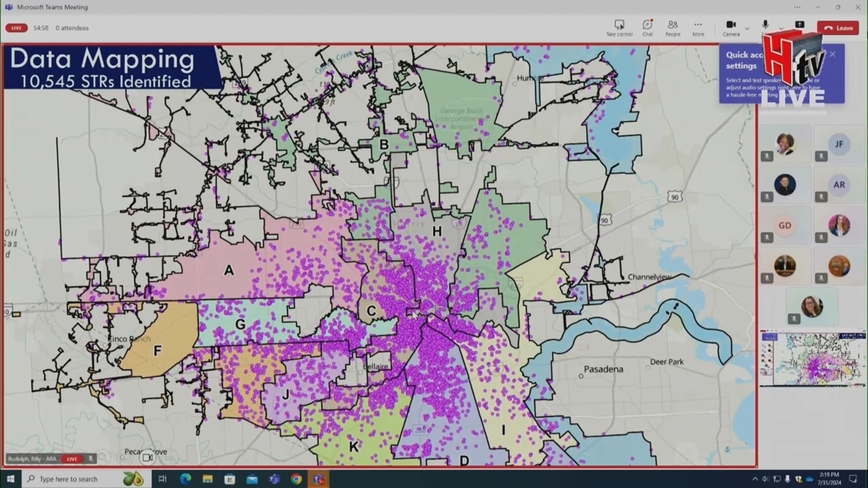Open the meeting Chat panel
The width and height of the screenshot is (868, 488).
pos(647,27)
